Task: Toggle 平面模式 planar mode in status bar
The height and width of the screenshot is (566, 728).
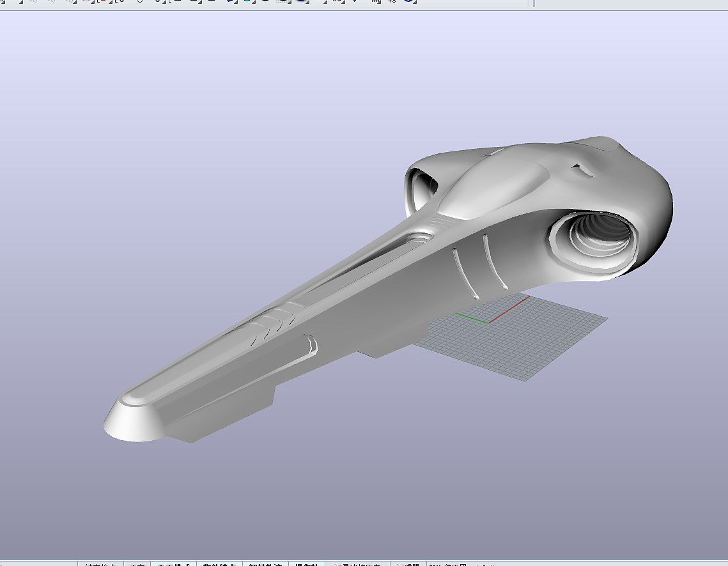Action: coord(174,564)
